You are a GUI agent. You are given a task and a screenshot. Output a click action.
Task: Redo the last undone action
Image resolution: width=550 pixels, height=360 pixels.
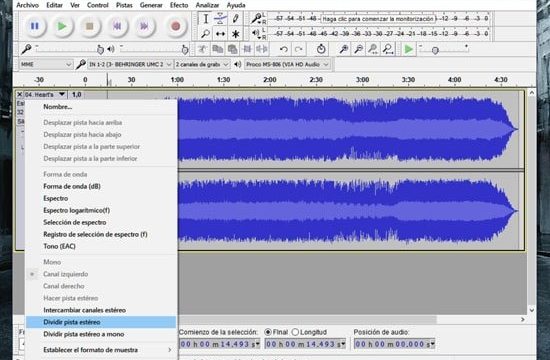(299, 49)
